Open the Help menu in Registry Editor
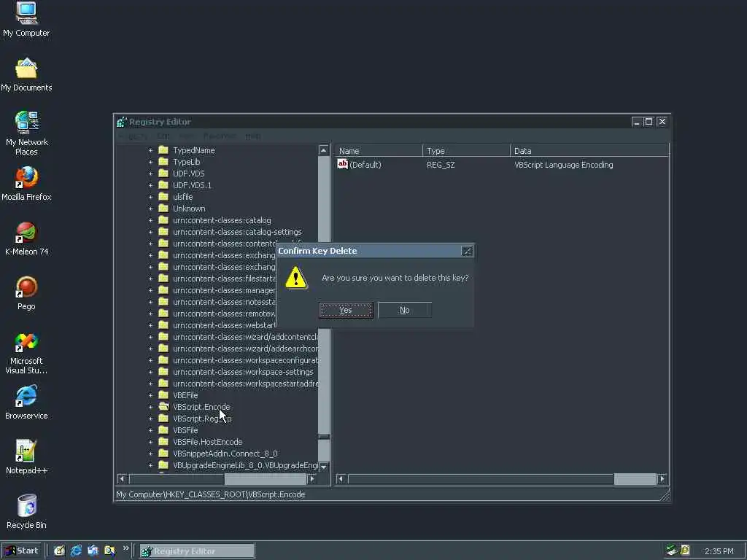Image resolution: width=747 pixels, height=560 pixels. coord(253,136)
